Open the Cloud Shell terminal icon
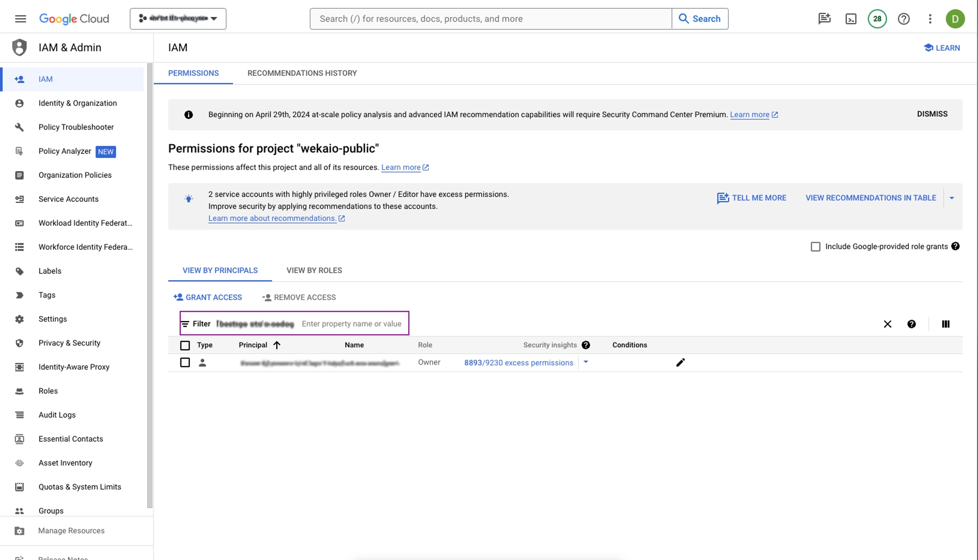Image resolution: width=978 pixels, height=560 pixels. point(851,19)
